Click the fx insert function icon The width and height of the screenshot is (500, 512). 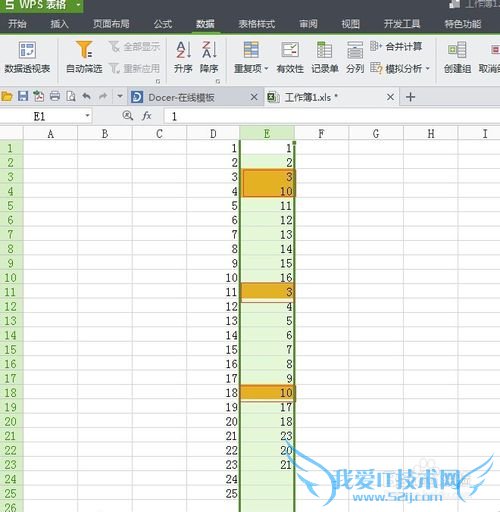tap(147, 116)
